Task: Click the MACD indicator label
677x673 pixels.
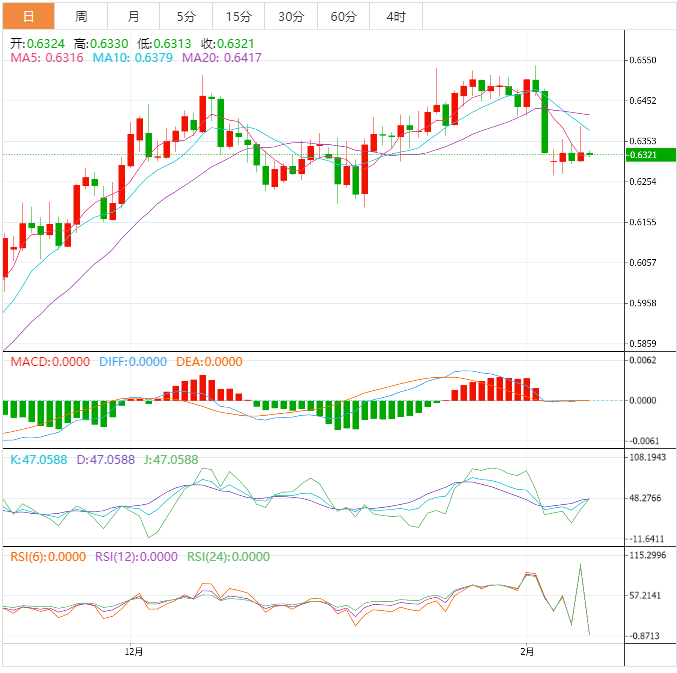Action: point(50,362)
